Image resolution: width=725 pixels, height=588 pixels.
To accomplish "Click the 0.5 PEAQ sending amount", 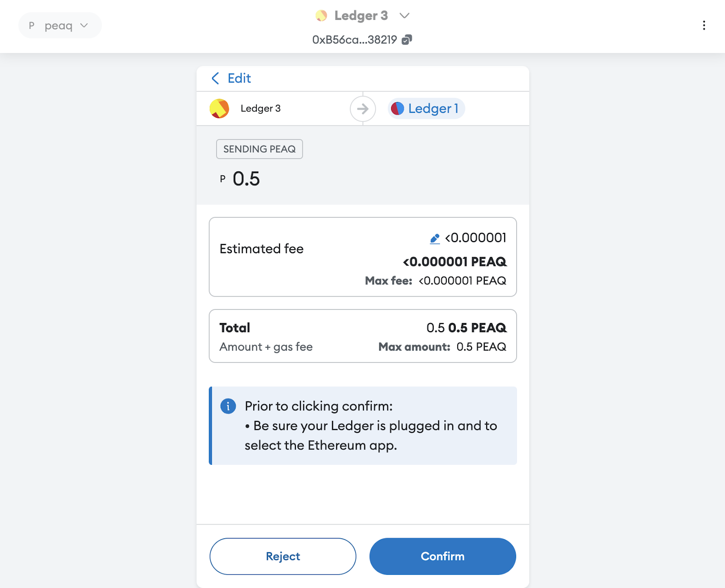I will 245,178.
